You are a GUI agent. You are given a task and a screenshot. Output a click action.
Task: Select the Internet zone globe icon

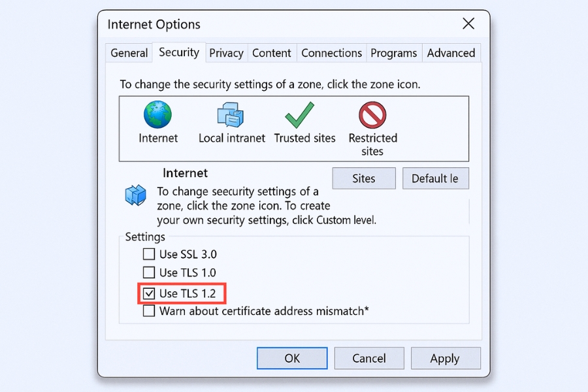click(x=157, y=115)
